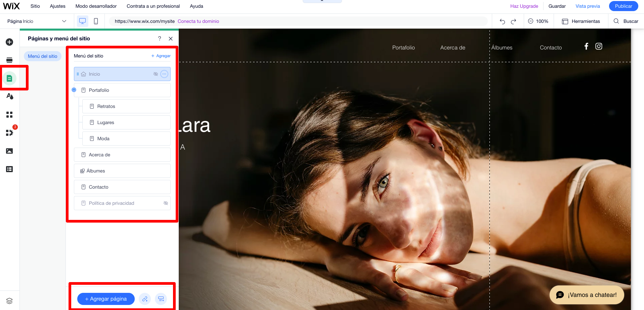Click the zoom out minus control
Screen dimensions: 644x310
530,21
